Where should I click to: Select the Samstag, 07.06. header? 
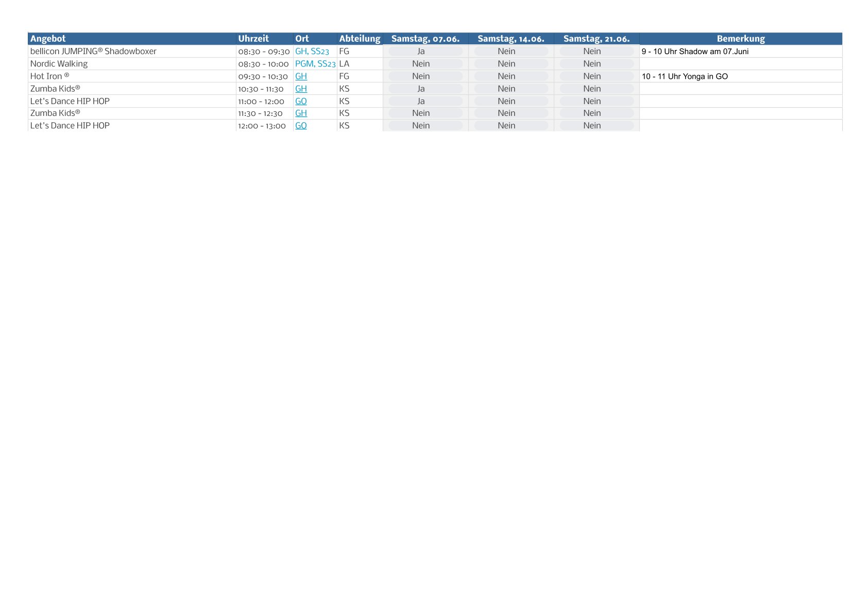click(426, 39)
